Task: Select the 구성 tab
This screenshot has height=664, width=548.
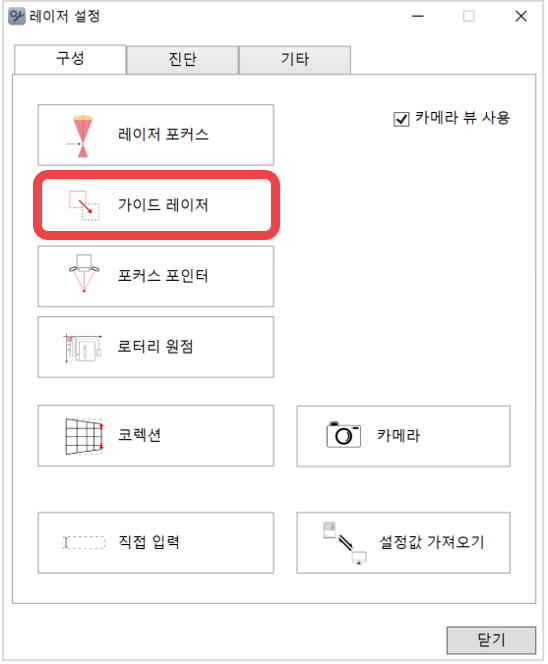Action: coord(70,59)
